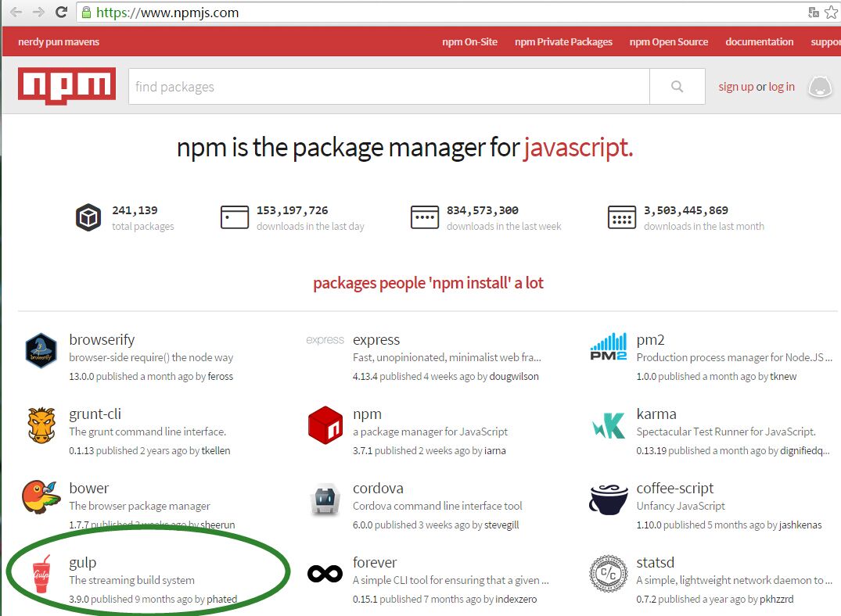Open author iarna profile link
841x616 pixels.
pos(494,451)
